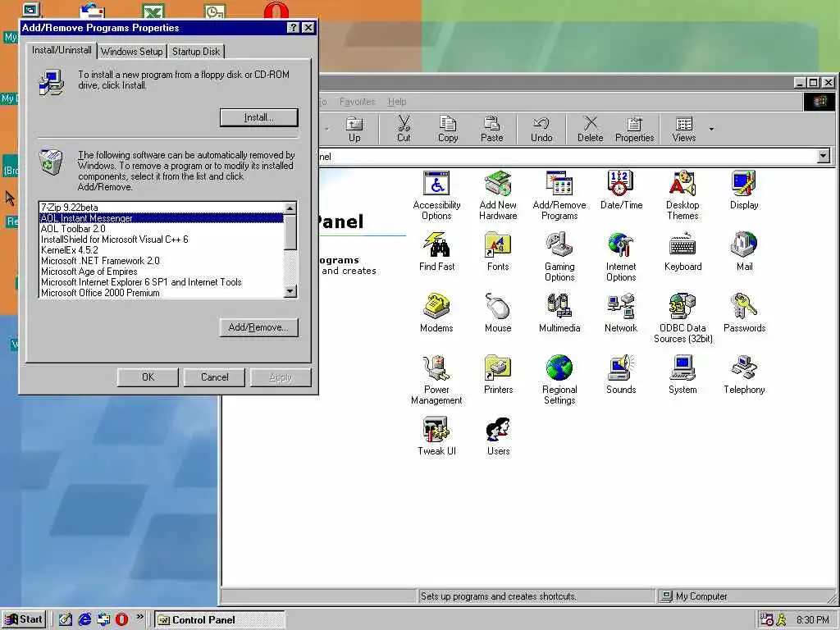The width and height of the screenshot is (840, 630).
Task: Click the Undo toolbar button
Action: [541, 129]
